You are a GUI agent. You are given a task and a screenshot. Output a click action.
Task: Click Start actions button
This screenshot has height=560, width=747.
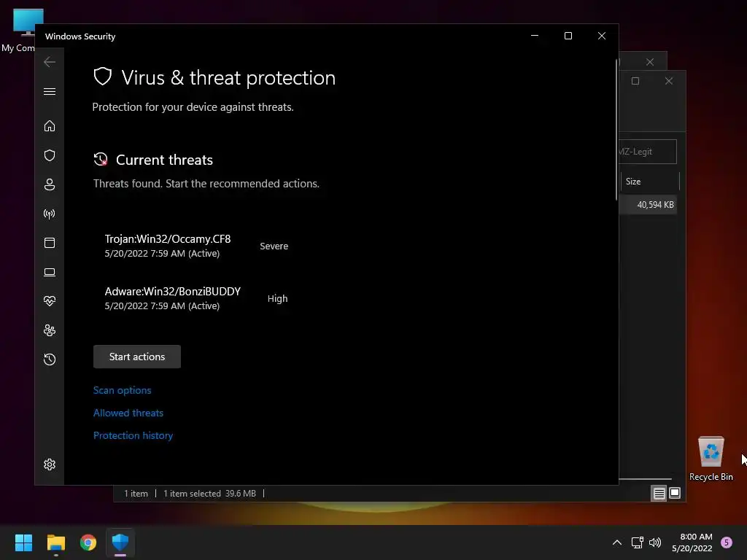[x=136, y=357]
